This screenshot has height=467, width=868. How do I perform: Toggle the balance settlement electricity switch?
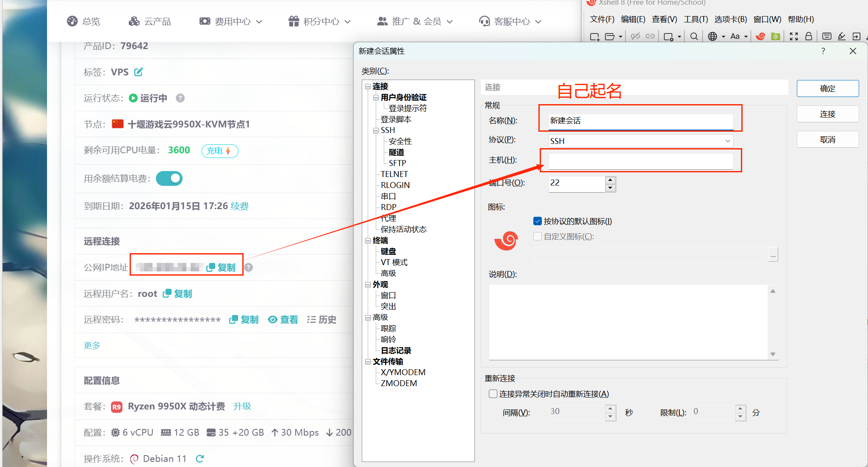pyautogui.click(x=169, y=179)
